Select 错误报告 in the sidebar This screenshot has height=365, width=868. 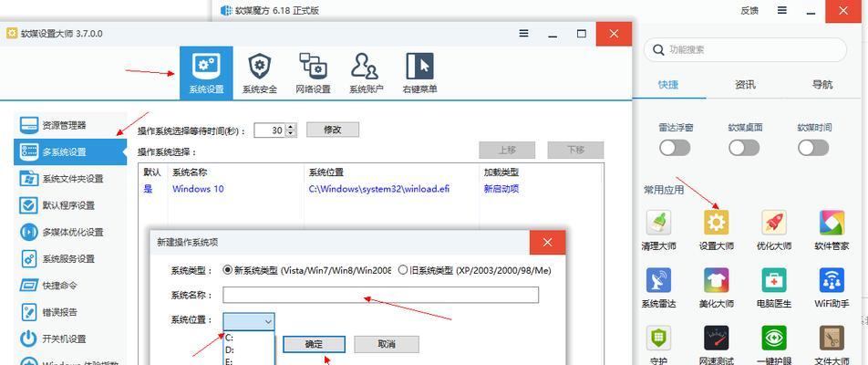click(x=69, y=312)
